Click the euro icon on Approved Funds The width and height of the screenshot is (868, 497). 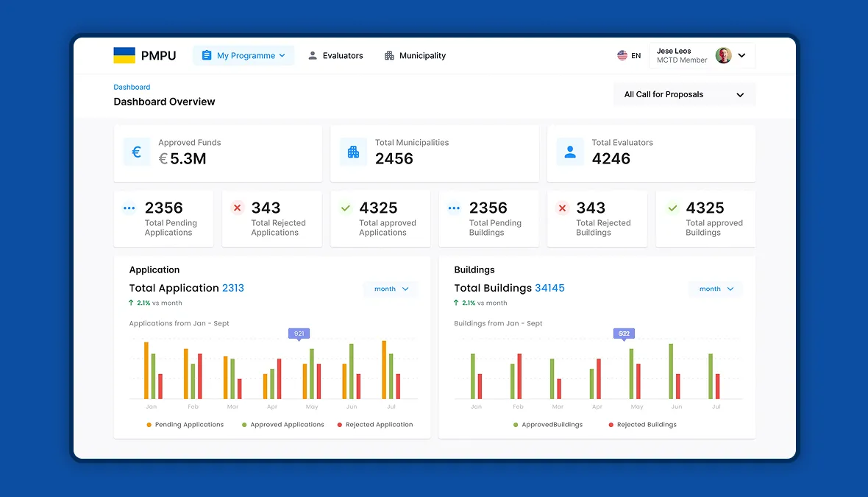click(x=136, y=152)
